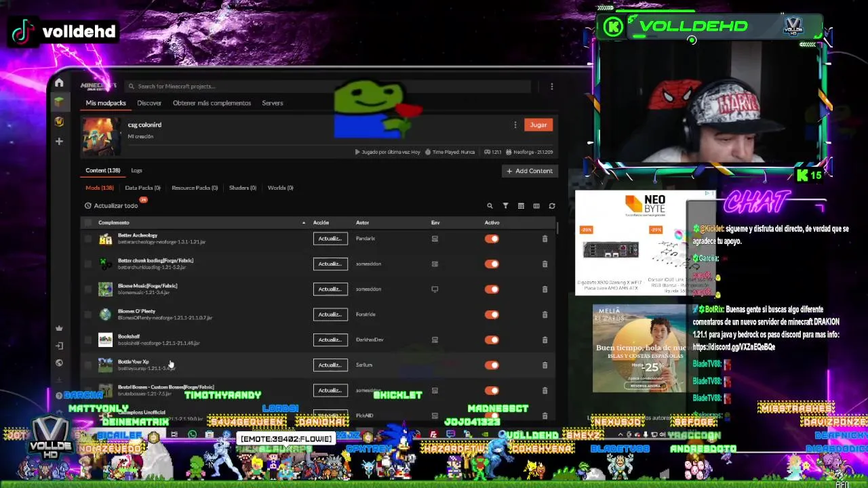Show the Resource Packs (0) category
Image resolution: width=868 pixels, height=488 pixels.
click(195, 188)
